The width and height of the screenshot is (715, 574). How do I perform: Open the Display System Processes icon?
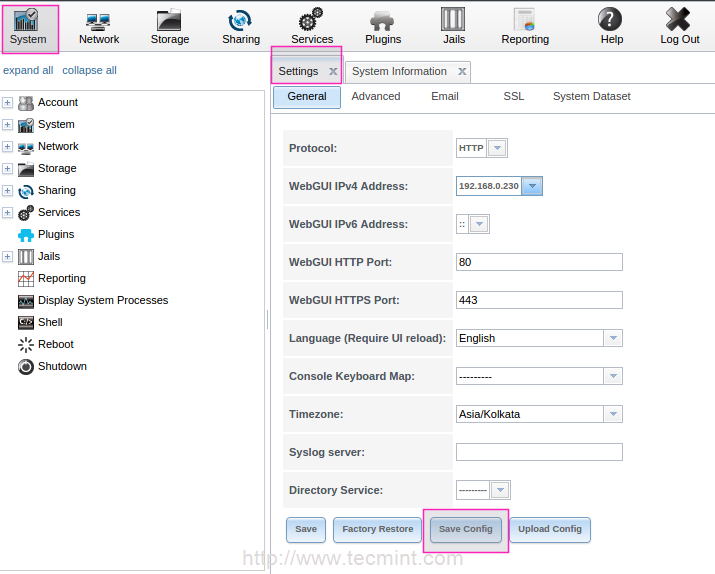point(26,301)
